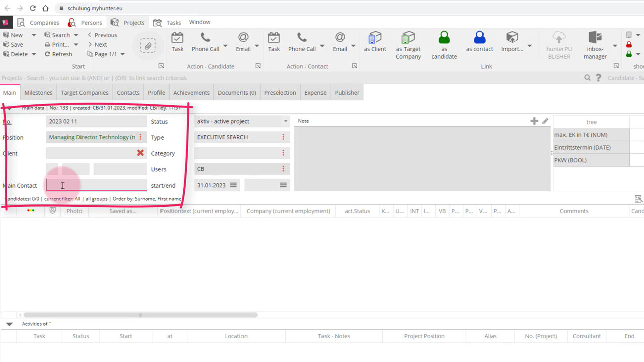Click the No. field
The height and width of the screenshot is (362, 644).
coord(97,121)
